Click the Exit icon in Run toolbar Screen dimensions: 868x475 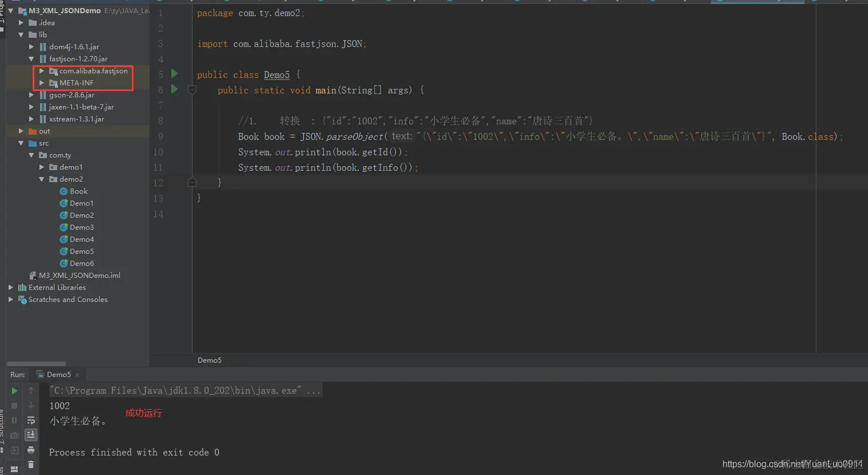(14, 450)
